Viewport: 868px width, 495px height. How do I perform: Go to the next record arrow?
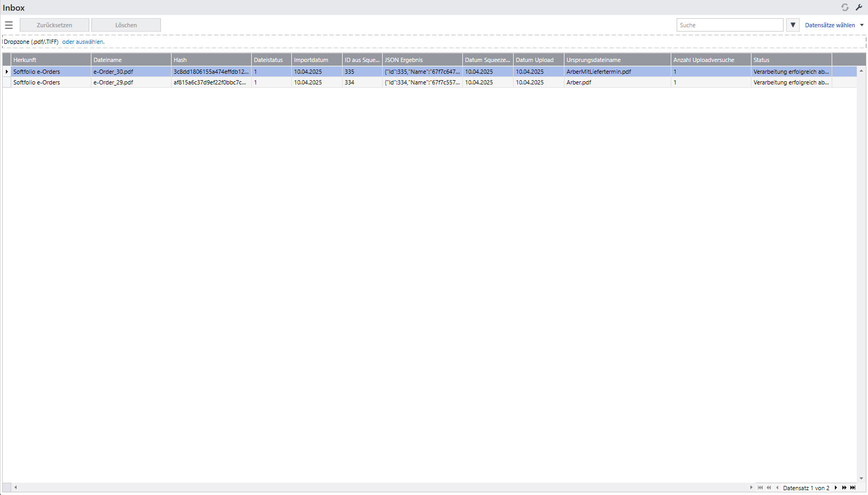pyautogui.click(x=835, y=488)
